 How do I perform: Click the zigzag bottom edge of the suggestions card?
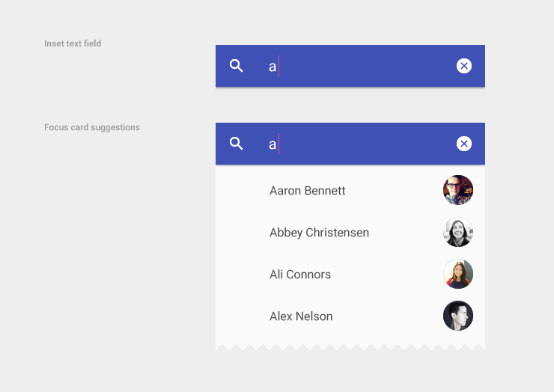350,346
